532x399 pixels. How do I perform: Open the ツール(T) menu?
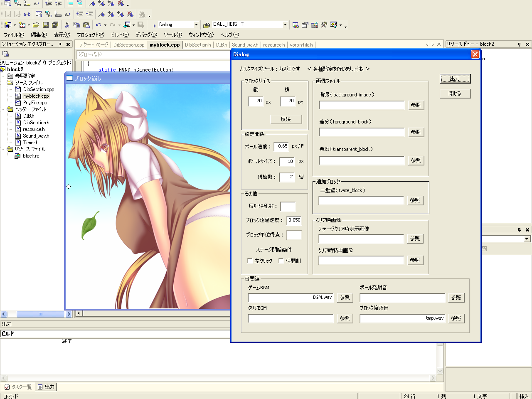173,35
